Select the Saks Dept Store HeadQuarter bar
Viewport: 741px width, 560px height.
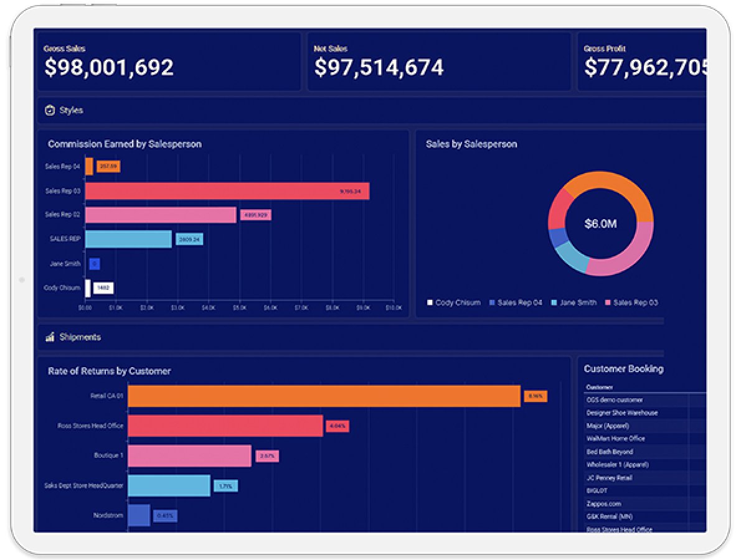(x=169, y=485)
